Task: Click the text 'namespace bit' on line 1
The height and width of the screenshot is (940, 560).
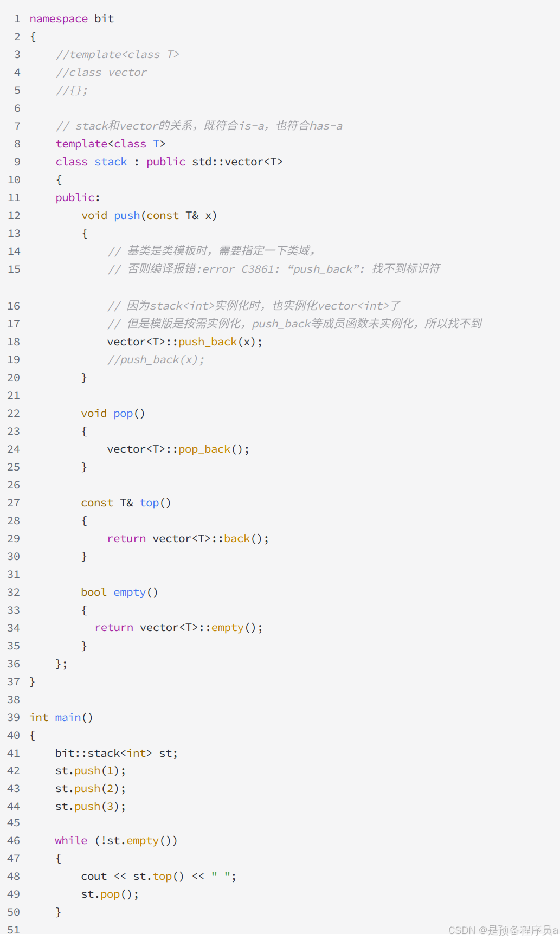Action: [x=72, y=18]
